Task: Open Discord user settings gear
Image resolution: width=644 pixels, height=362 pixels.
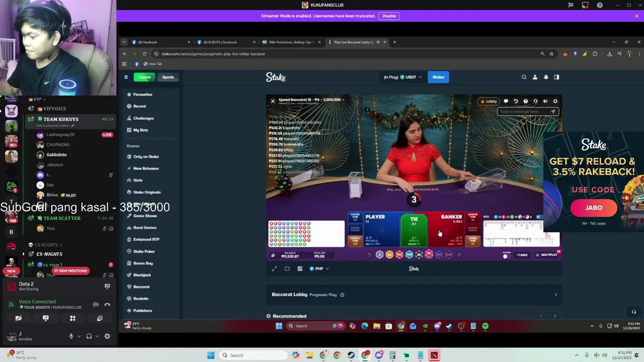Action: 107,336
